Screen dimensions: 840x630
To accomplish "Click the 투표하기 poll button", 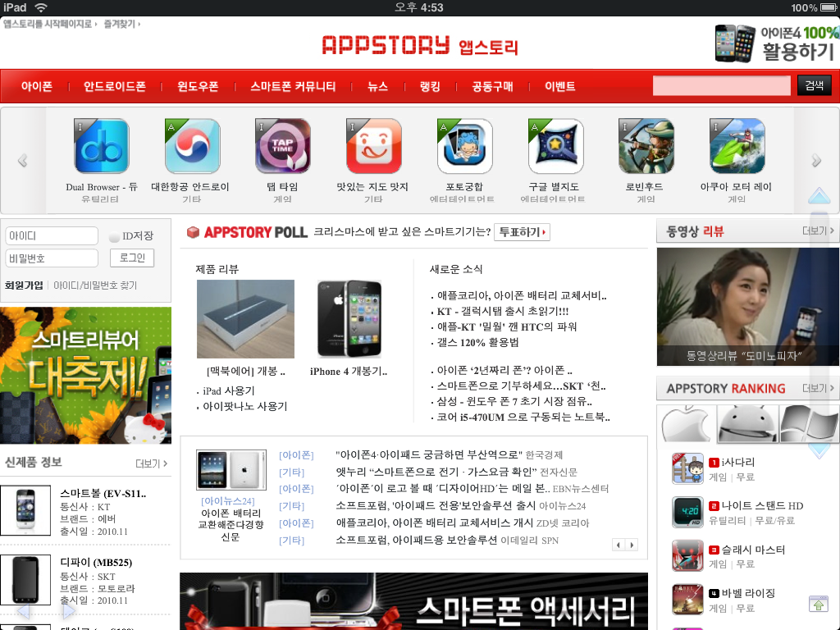I will [x=522, y=232].
